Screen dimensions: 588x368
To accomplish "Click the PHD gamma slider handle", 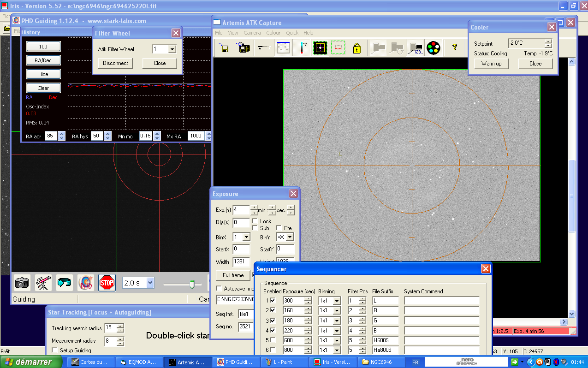I will tap(192, 285).
